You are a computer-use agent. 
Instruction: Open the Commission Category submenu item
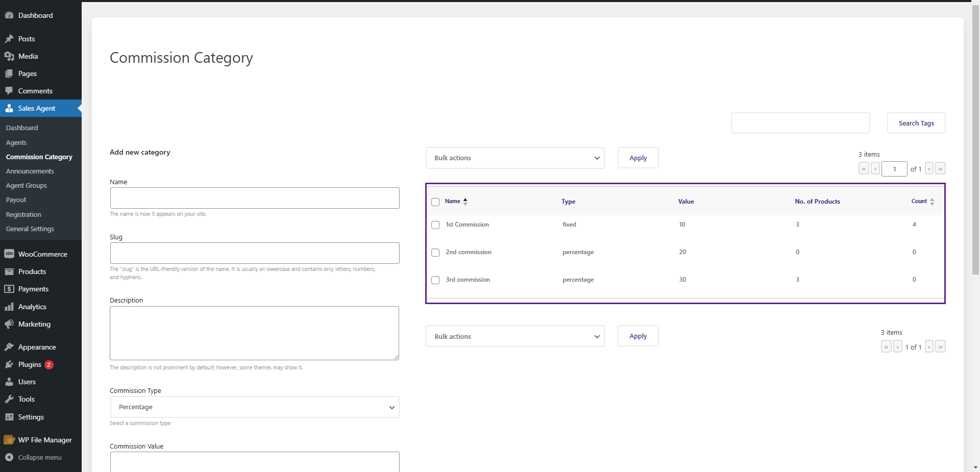39,157
